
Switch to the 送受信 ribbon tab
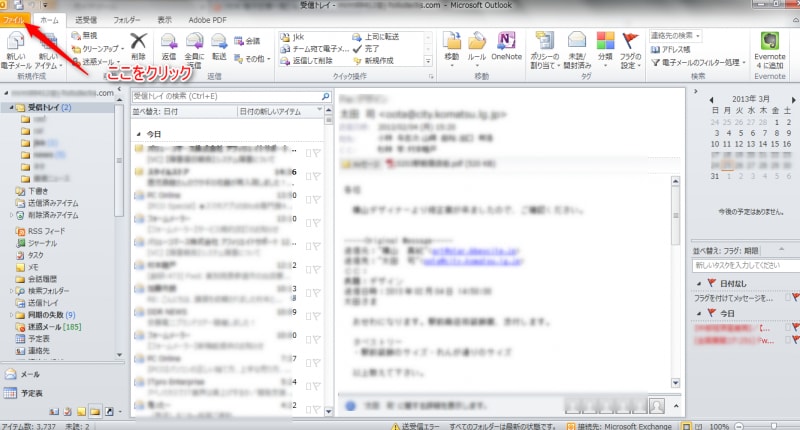[86, 20]
